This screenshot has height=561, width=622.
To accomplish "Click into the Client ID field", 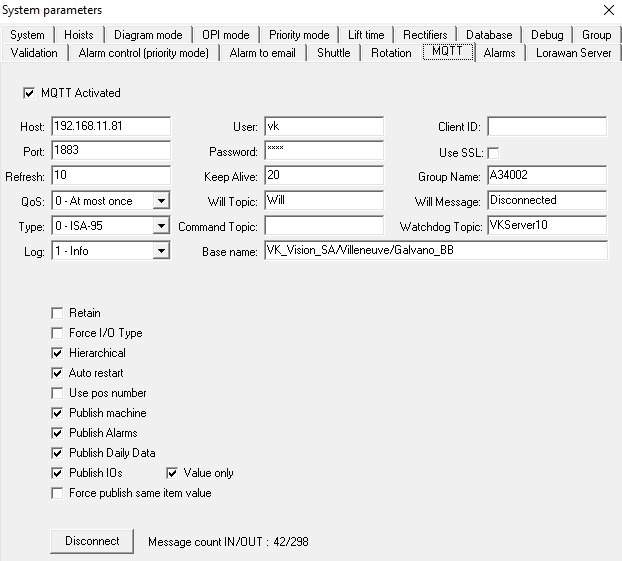I will coord(546,127).
